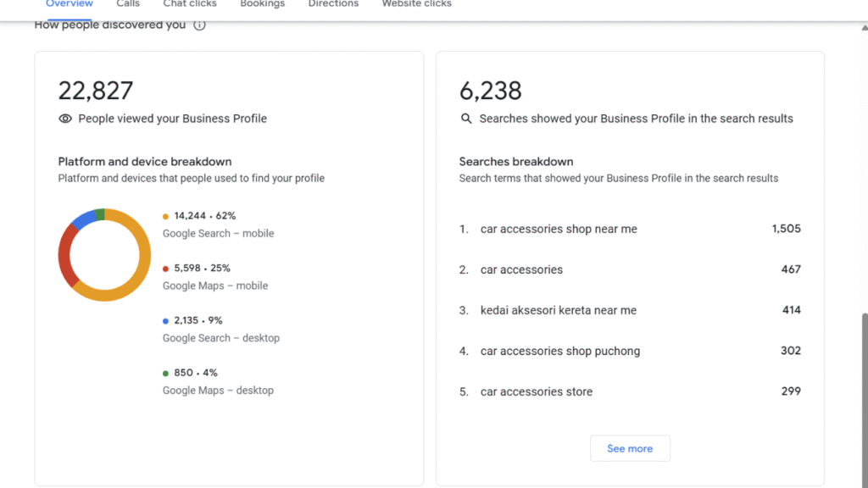Switch to the Directions tab
The width and height of the screenshot is (868, 488).
333,4
